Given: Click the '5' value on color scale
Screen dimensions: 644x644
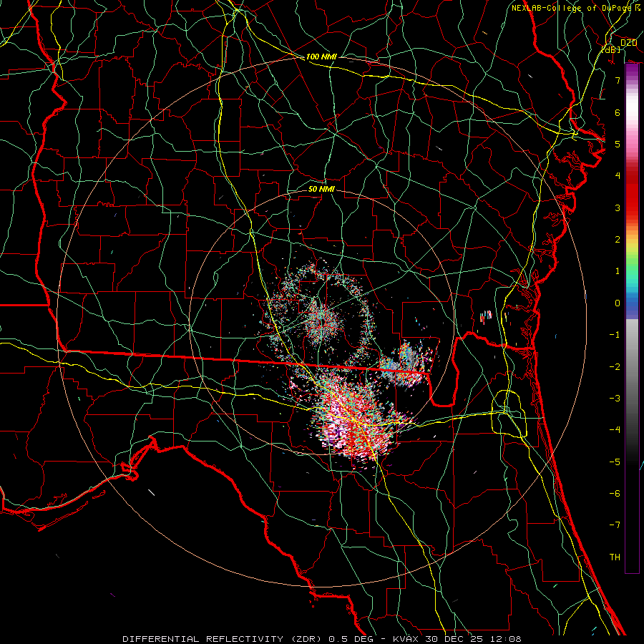Looking at the screenshot, I should tap(618, 144).
